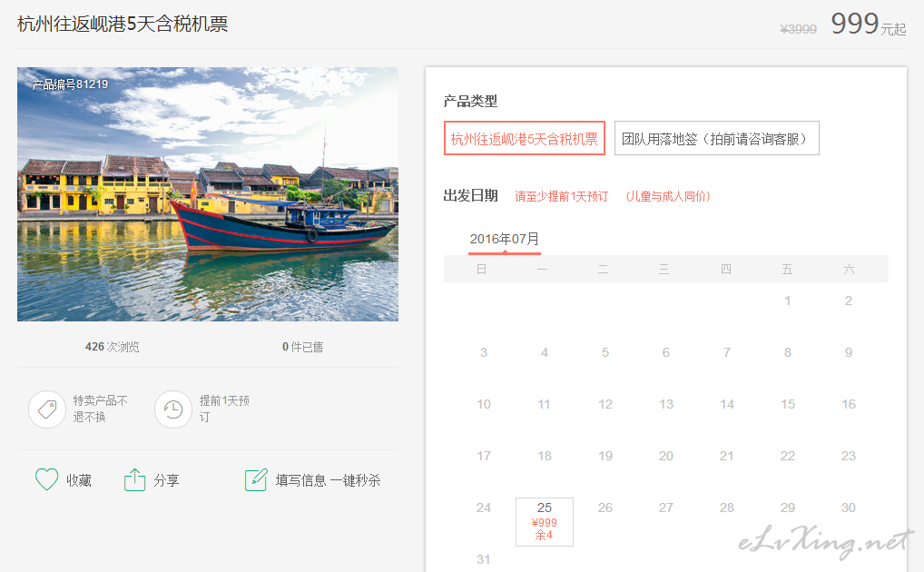This screenshot has width=924, height=572.
Task: Click the 特卖产品不退不换 notice text
Action: pos(100,409)
